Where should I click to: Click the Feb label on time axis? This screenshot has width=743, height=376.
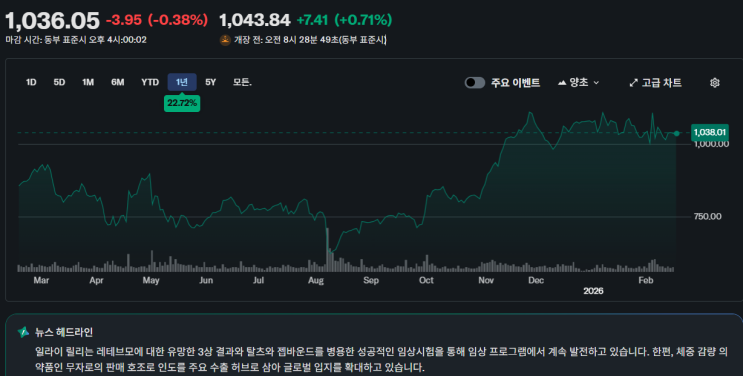pyautogui.click(x=645, y=280)
